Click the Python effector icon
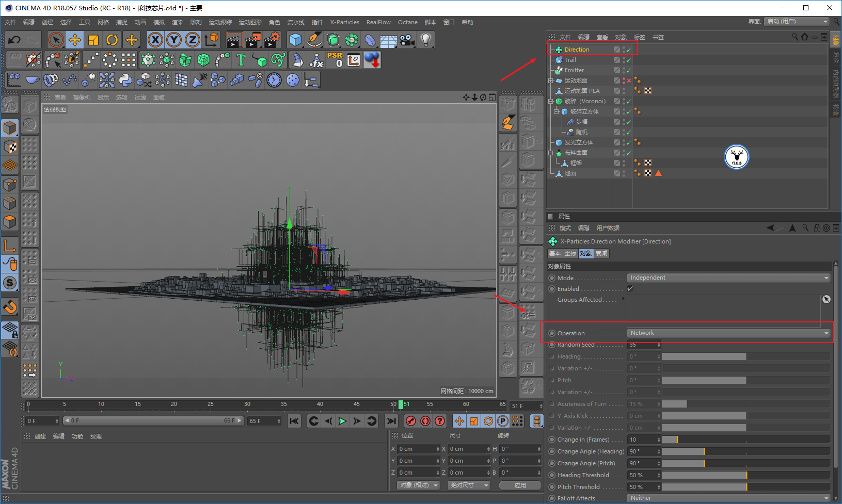842x504 pixels. [x=125, y=80]
